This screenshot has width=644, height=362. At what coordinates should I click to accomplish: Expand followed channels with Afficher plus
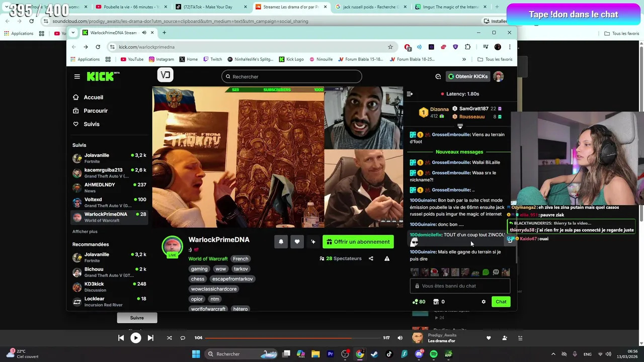point(85,232)
